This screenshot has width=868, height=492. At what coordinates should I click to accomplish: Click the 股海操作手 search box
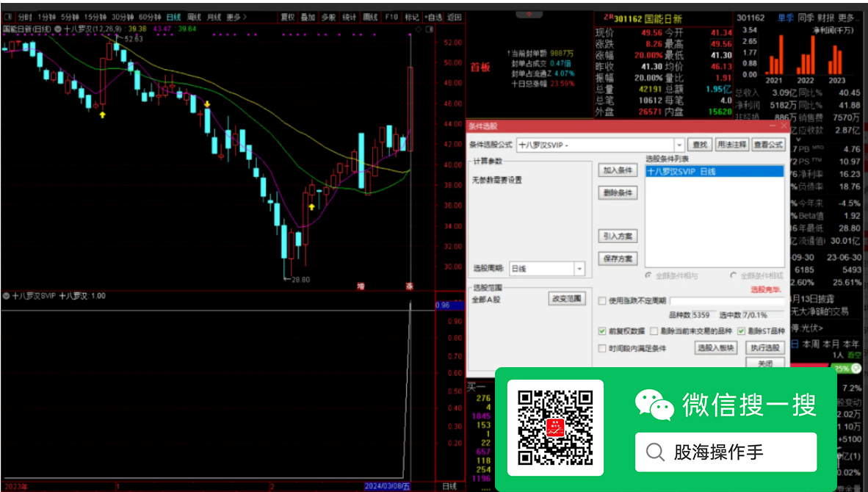pos(726,452)
